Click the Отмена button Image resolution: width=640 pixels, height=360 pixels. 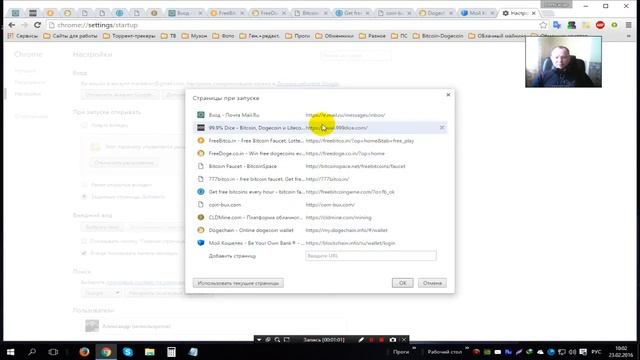point(432,283)
